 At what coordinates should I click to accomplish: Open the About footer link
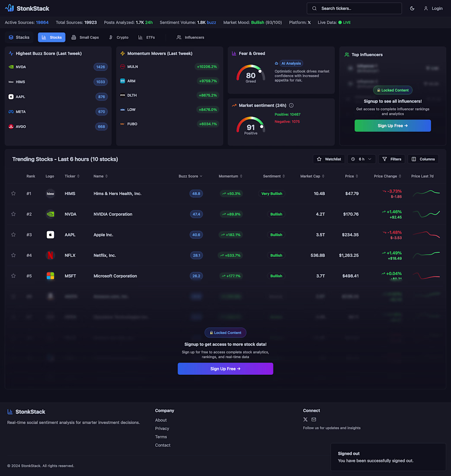[x=161, y=420]
